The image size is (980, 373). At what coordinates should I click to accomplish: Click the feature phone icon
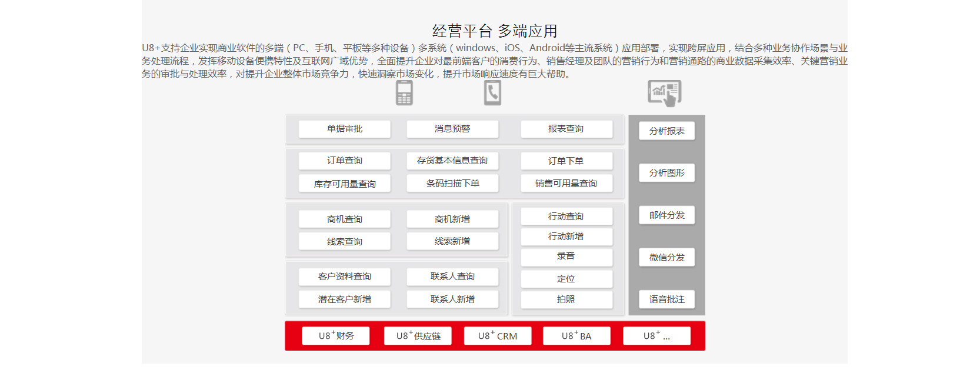(x=404, y=93)
